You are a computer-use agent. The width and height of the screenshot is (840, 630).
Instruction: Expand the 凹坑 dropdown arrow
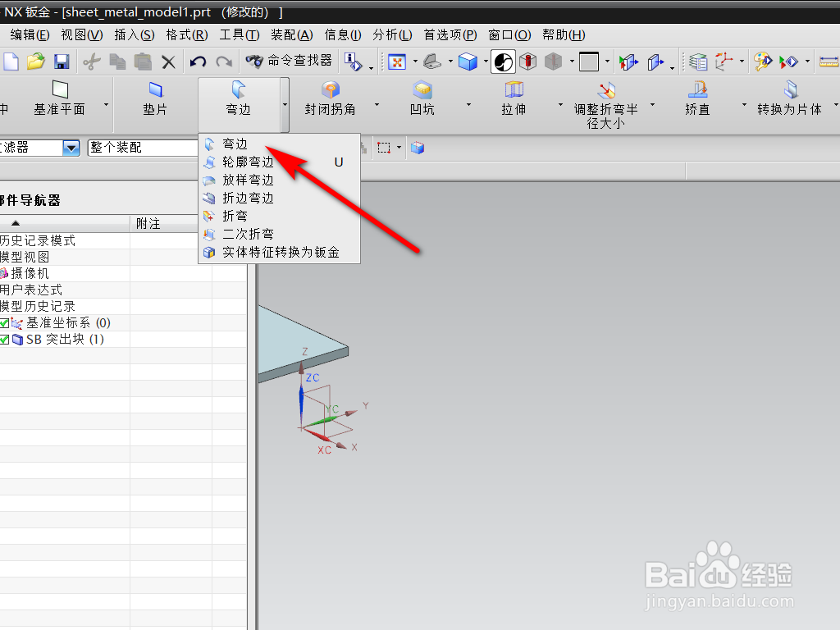[468, 104]
